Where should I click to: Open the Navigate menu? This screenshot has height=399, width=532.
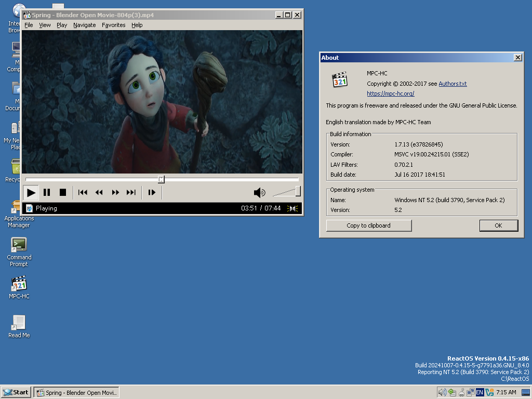[x=84, y=25]
